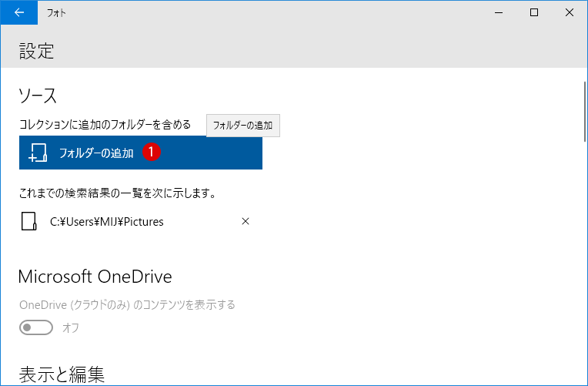Click the 設定 page heading
Image resolution: width=588 pixels, height=386 pixels.
[x=36, y=51]
